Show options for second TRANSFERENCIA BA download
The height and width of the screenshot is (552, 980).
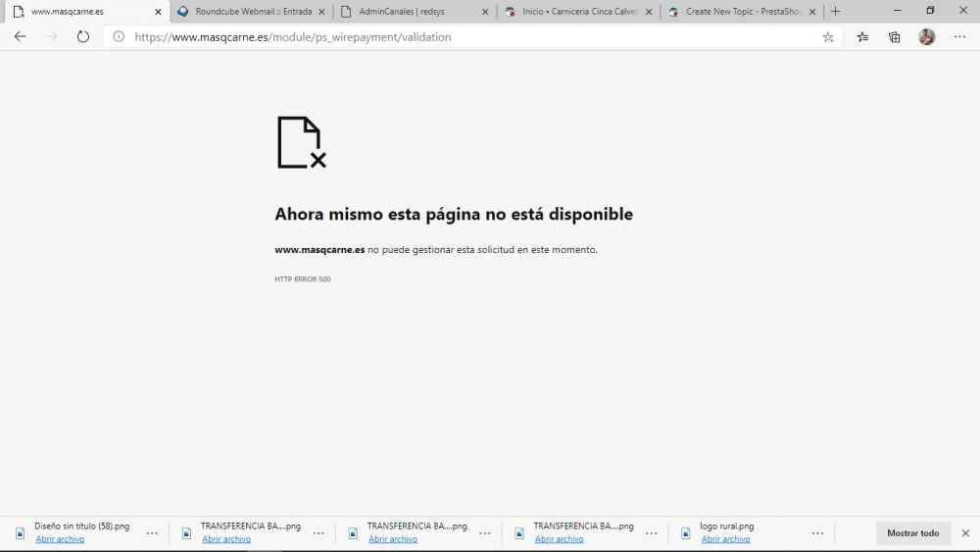coord(485,533)
